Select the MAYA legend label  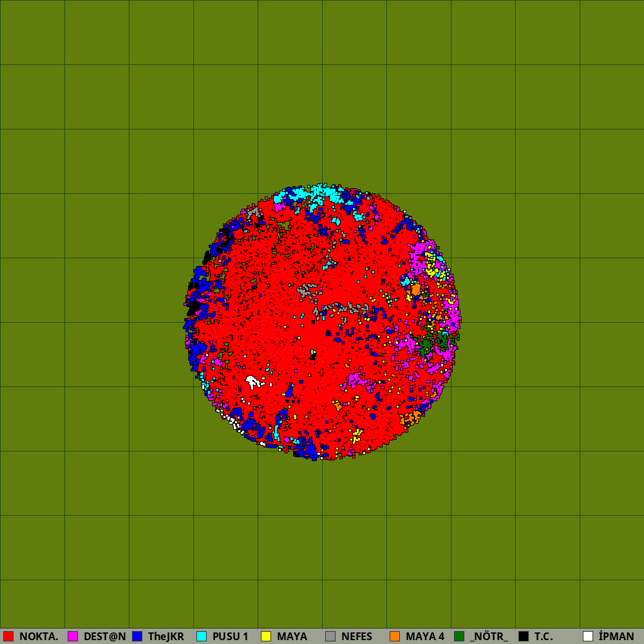(x=292, y=637)
